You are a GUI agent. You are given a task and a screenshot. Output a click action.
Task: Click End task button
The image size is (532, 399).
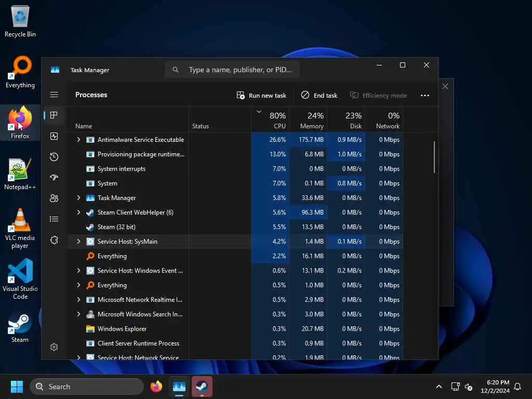320,96
